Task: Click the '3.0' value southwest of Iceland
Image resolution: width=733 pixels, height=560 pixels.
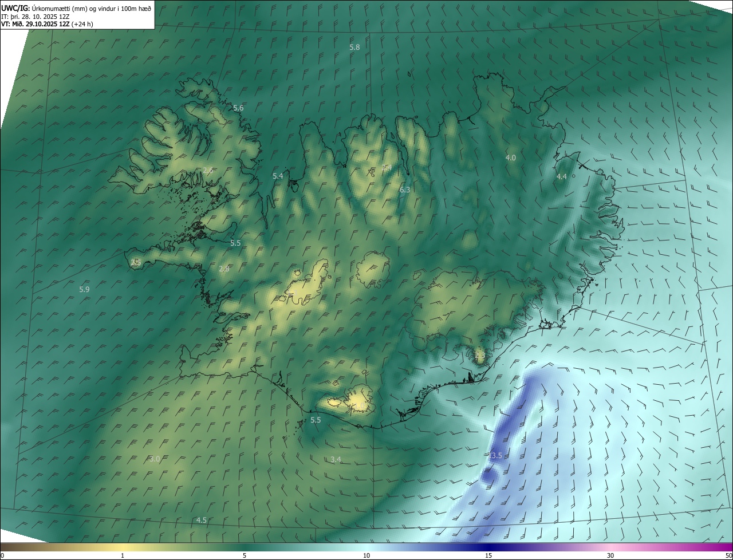Action: coord(155,459)
